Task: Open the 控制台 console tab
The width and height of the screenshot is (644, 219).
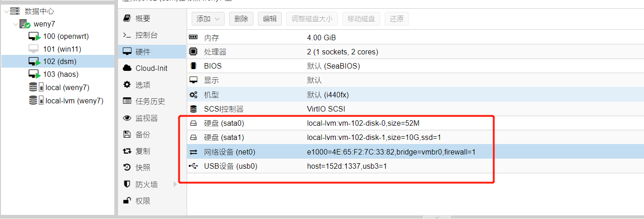Action: (146, 35)
